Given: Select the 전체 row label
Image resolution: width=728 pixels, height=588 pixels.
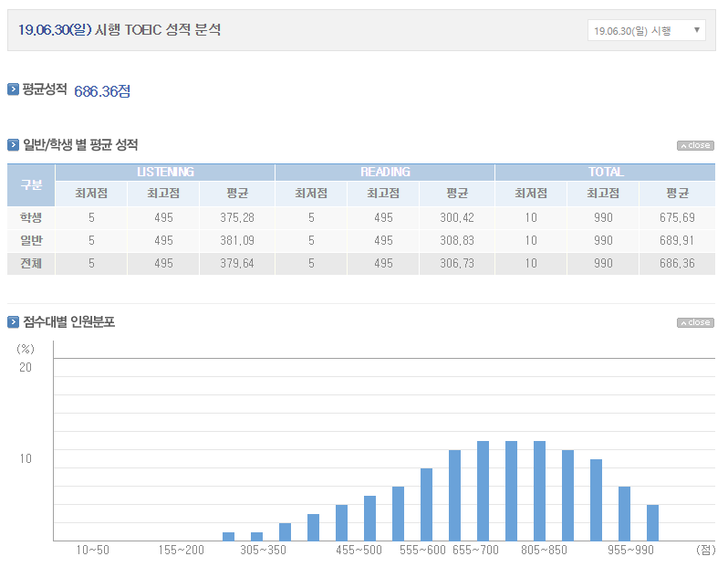Looking at the screenshot, I should pos(31,263).
